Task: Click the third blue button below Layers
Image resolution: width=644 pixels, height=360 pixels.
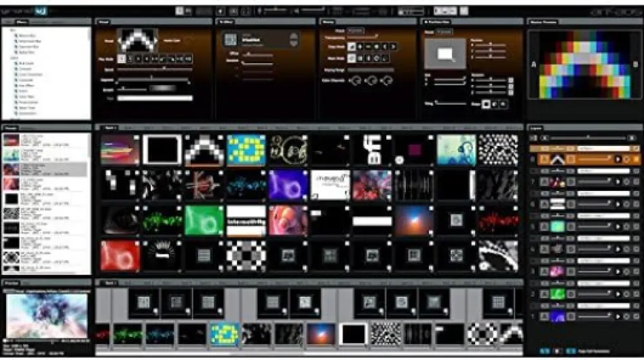Action: tap(571, 351)
